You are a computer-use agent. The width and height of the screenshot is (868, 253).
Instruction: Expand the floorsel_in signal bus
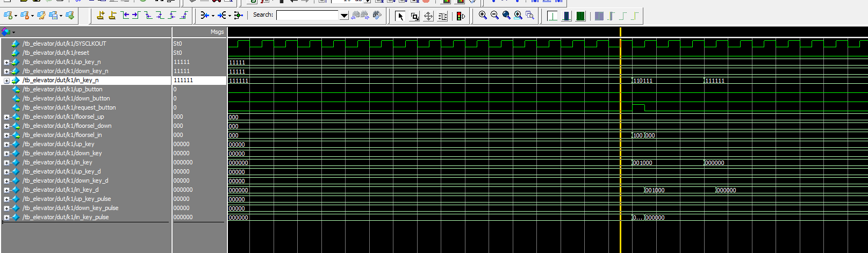click(6, 135)
